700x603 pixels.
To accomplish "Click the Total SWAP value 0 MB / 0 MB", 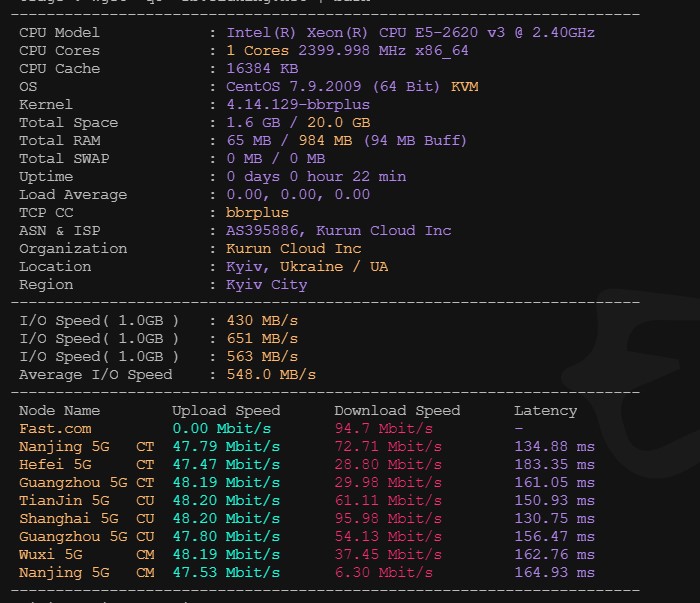I will pos(275,158).
